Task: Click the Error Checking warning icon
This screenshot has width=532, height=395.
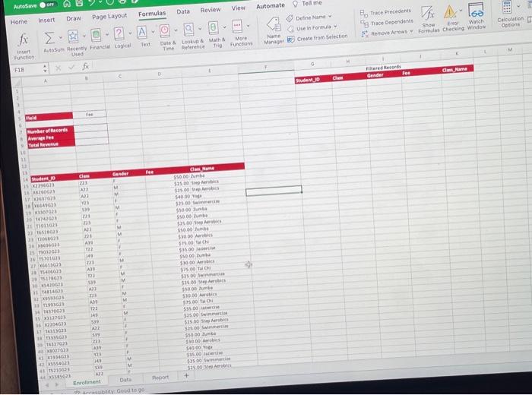Action: (450, 13)
